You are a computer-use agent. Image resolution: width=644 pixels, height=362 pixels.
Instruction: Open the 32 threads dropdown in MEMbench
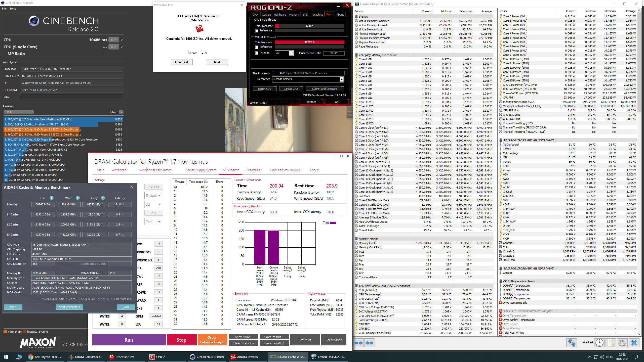click(x=153, y=204)
